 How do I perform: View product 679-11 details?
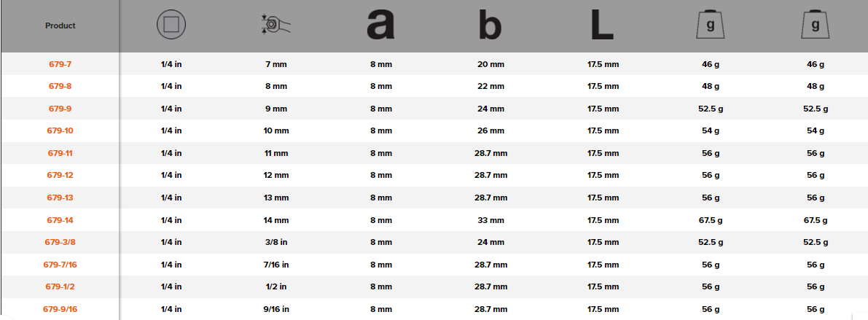tap(60, 153)
